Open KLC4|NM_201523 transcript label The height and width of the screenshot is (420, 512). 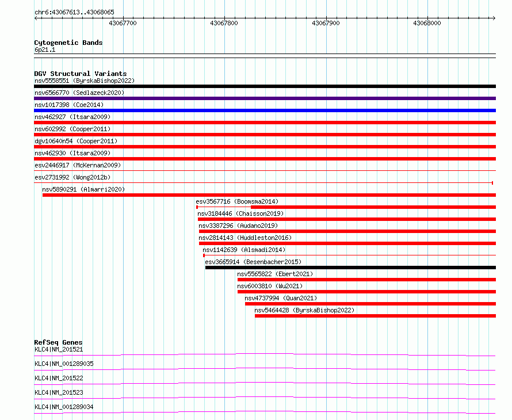click(x=59, y=392)
